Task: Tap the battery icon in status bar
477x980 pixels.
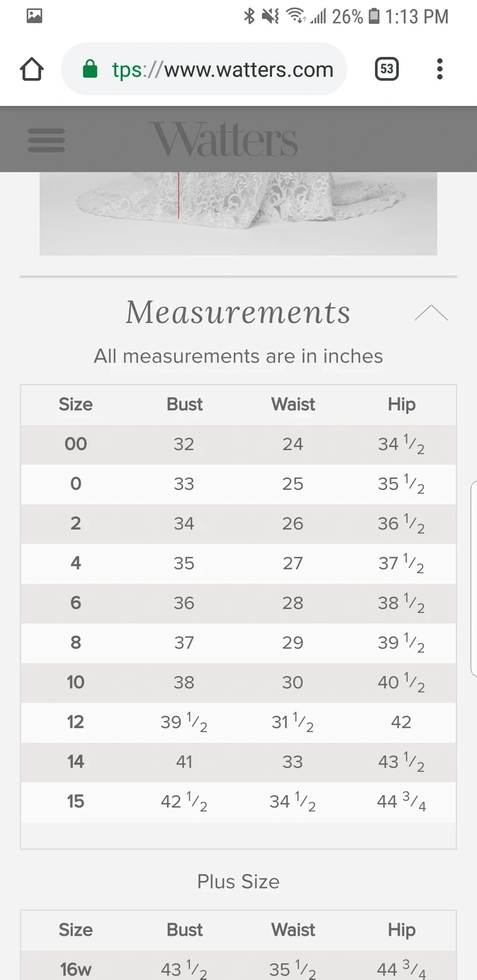Action: (x=374, y=16)
